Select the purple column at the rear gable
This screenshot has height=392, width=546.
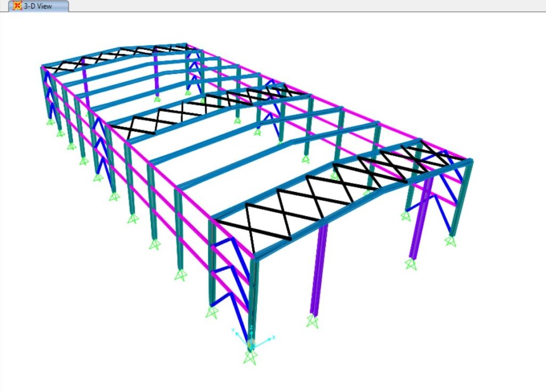point(156,75)
